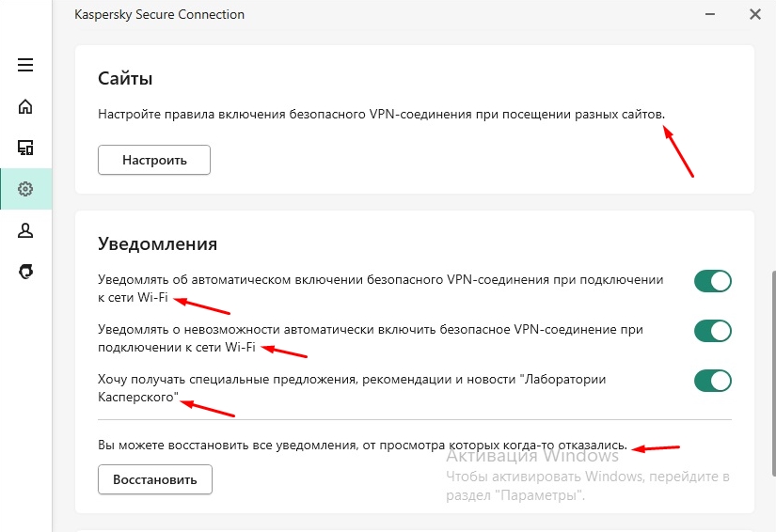Open the devices icon in the sidebar
This screenshot has height=532, width=776.
click(25, 148)
